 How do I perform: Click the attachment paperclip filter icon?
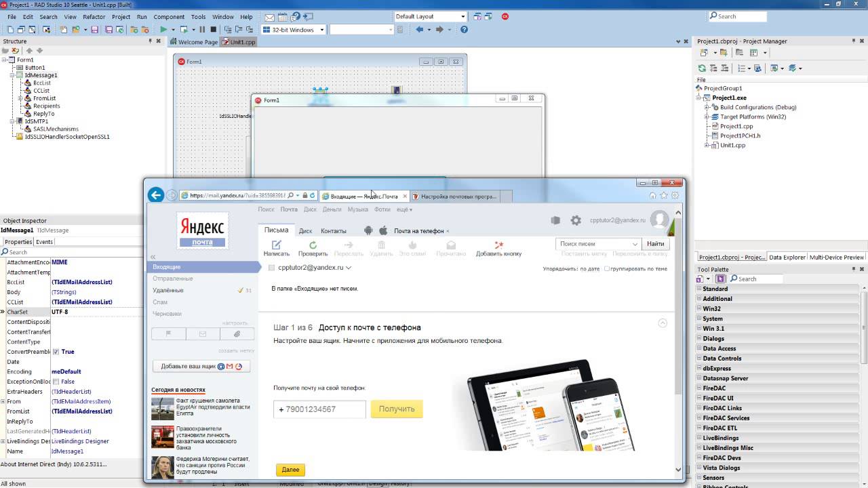[x=237, y=333]
